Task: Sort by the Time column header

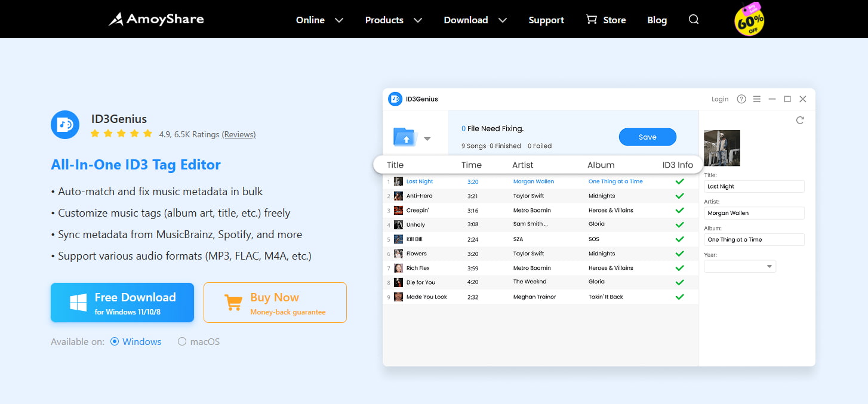Action: [472, 165]
